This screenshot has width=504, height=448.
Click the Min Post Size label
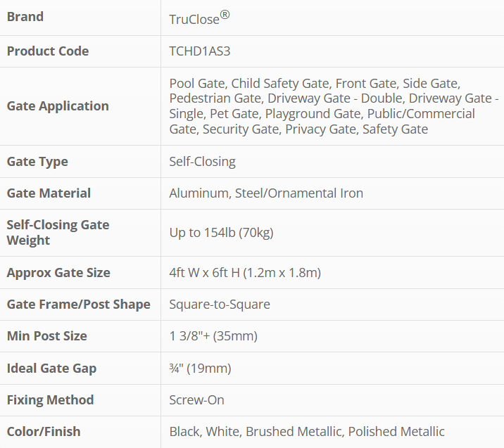tap(47, 336)
